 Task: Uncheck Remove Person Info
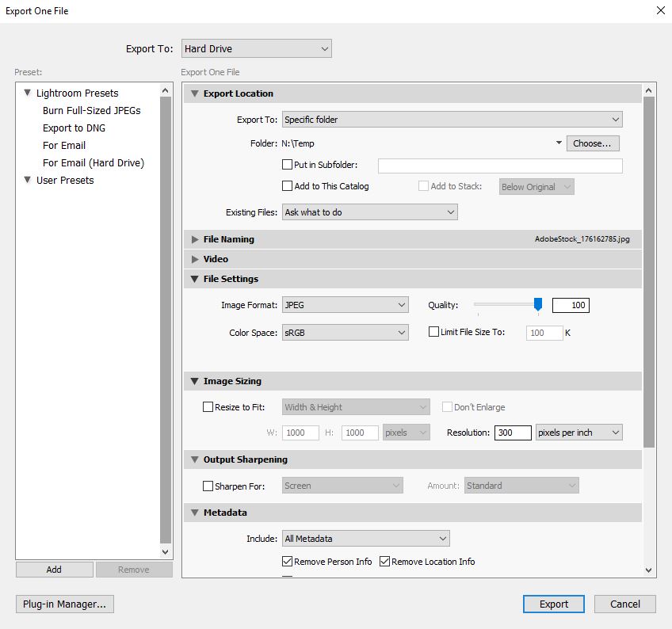287,562
